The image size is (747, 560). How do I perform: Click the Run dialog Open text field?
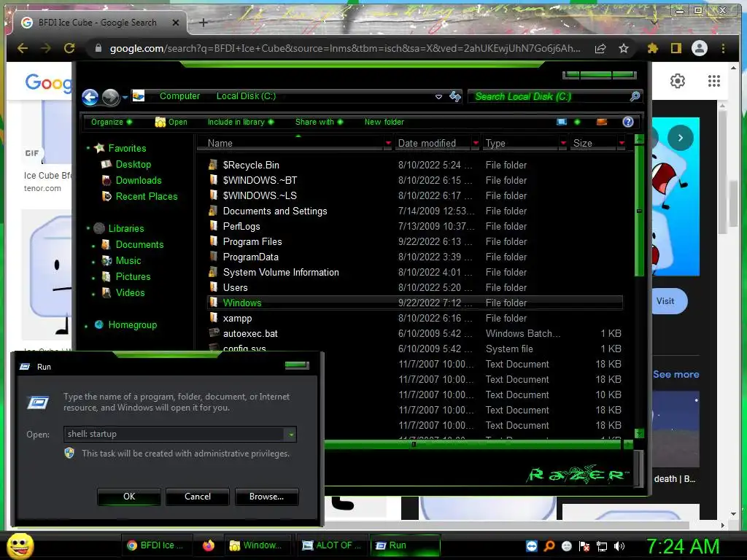tap(174, 434)
